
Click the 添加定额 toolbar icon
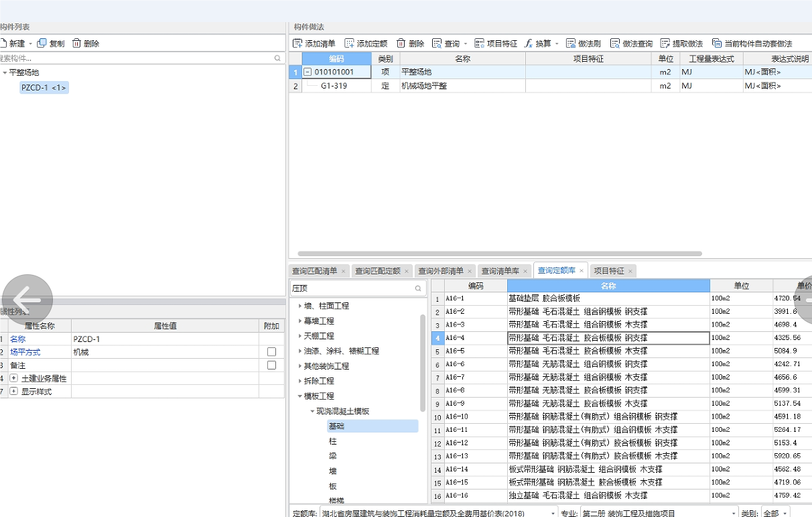point(349,44)
